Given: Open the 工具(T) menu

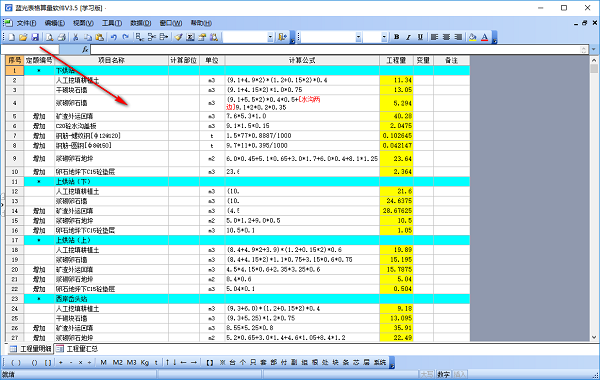Looking at the screenshot, I should tap(112, 23).
